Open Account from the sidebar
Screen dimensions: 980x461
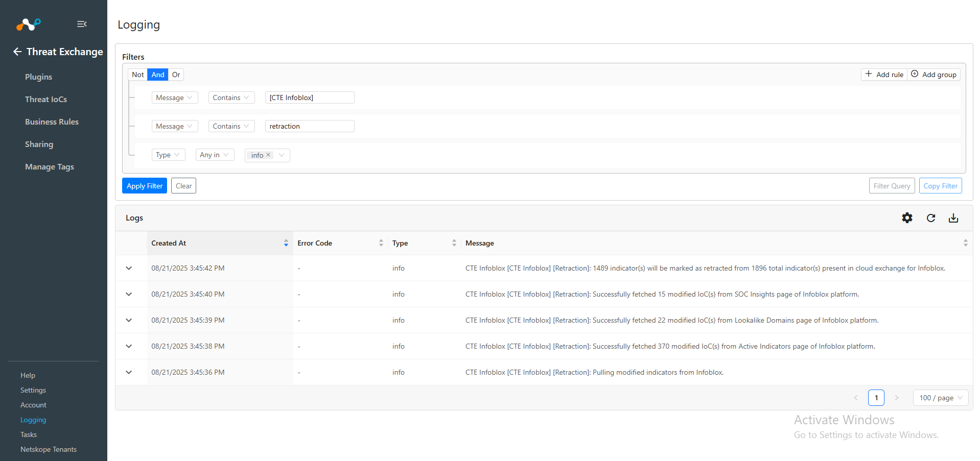pos(33,405)
